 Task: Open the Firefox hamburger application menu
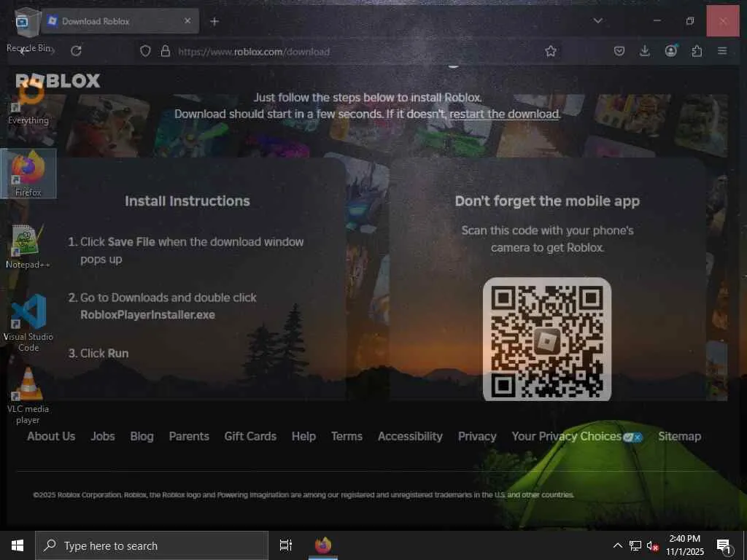722,51
